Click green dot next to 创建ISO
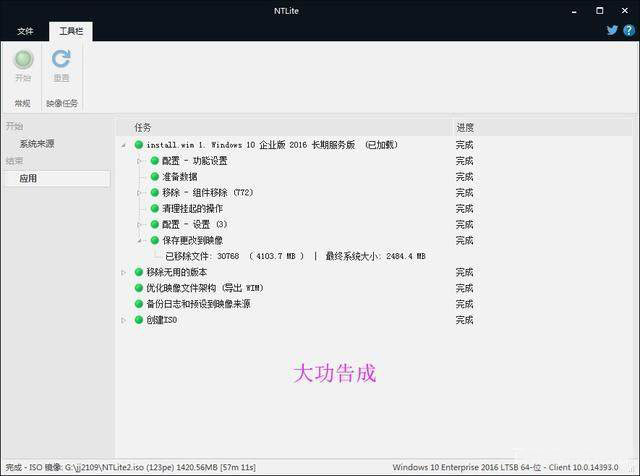This screenshot has height=476, width=640. coord(139,320)
